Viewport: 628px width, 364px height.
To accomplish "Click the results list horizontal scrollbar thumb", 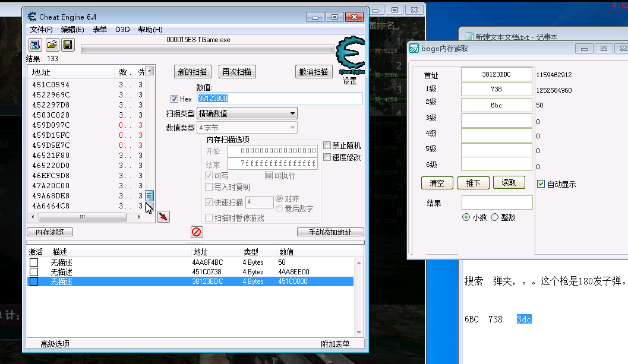I will 83,217.
